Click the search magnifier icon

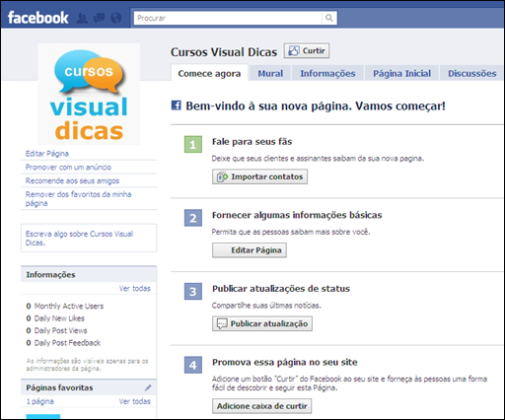click(328, 18)
